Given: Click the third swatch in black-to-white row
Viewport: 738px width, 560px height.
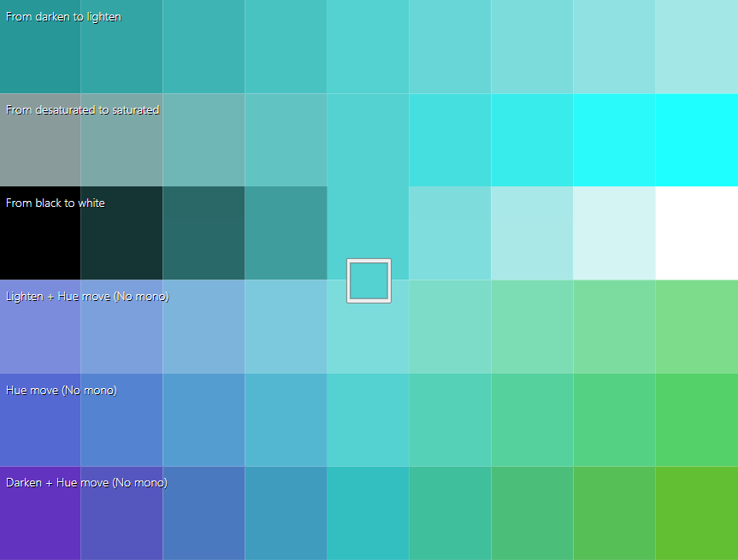Looking at the screenshot, I should (204, 233).
